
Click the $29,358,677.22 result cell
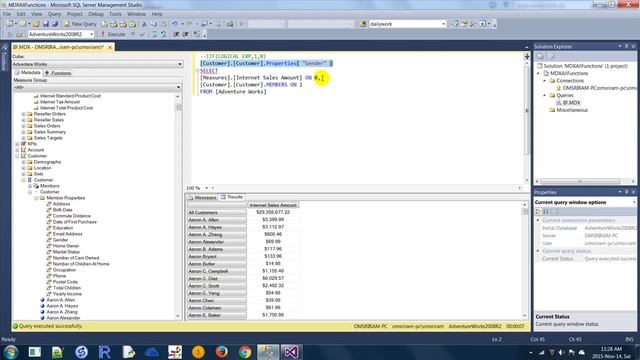273,212
